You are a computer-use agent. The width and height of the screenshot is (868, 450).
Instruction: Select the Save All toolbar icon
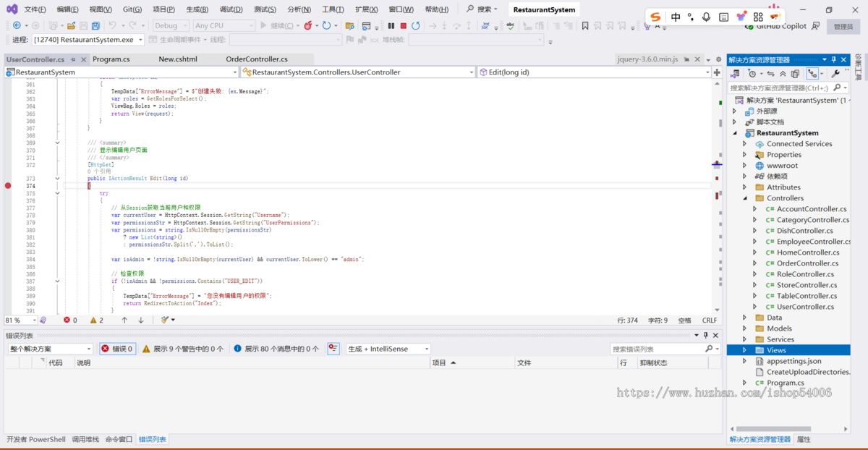click(x=95, y=25)
